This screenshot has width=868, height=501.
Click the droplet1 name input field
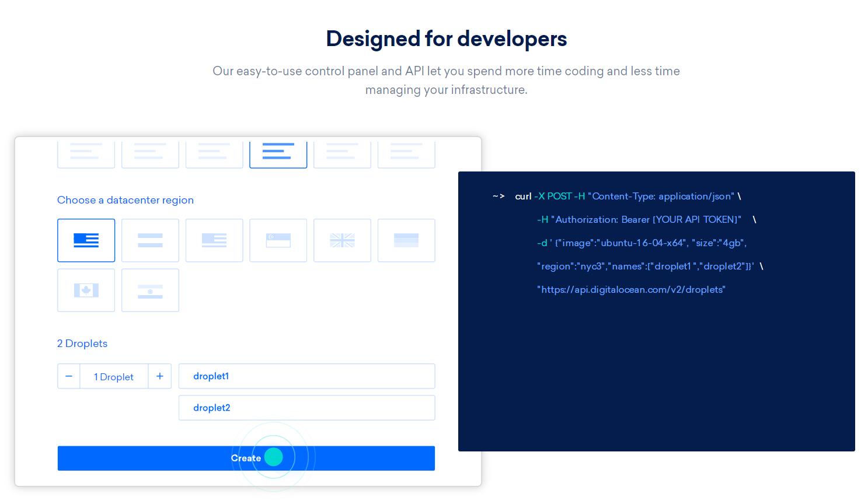point(307,376)
